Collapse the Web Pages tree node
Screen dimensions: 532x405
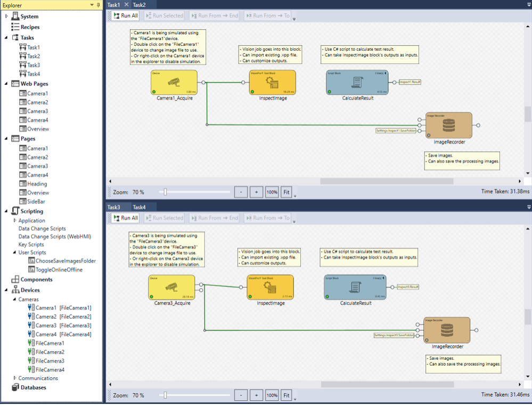coord(6,84)
